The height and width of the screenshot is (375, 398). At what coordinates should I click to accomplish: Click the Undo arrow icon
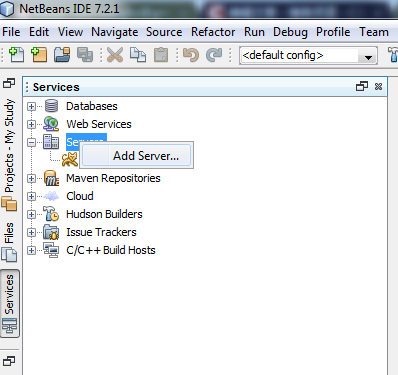[191, 55]
